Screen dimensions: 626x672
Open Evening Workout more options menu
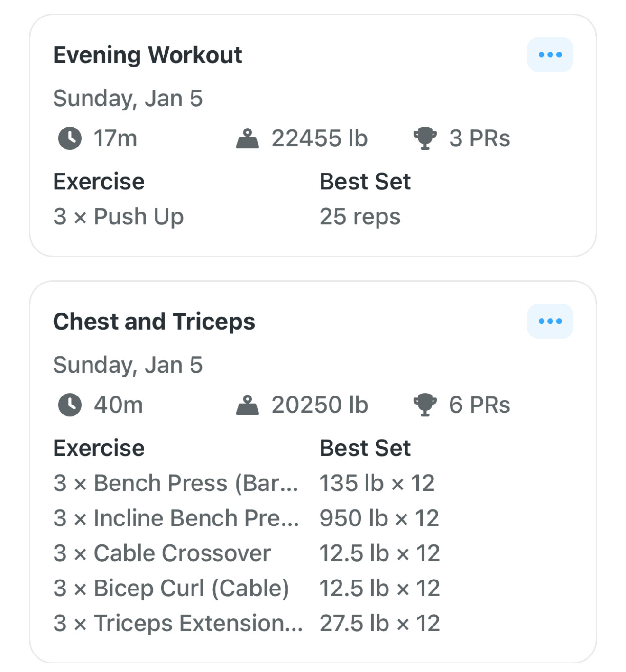coord(550,55)
